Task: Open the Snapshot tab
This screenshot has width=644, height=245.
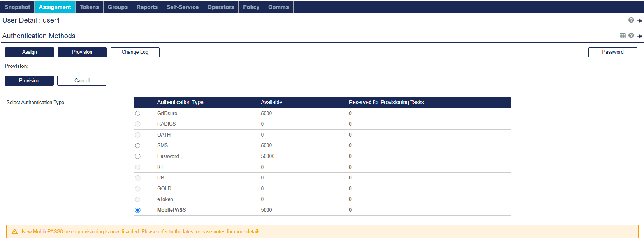Action: [x=18, y=7]
